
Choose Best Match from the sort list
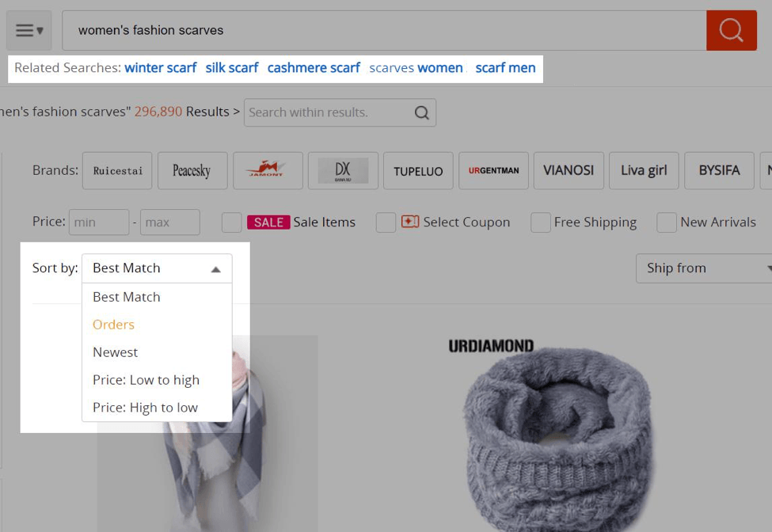pyautogui.click(x=127, y=297)
